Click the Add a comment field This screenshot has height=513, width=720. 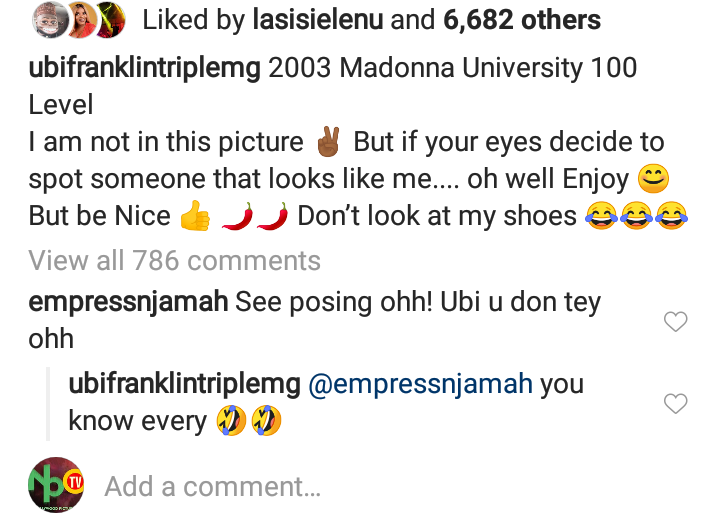(212, 486)
